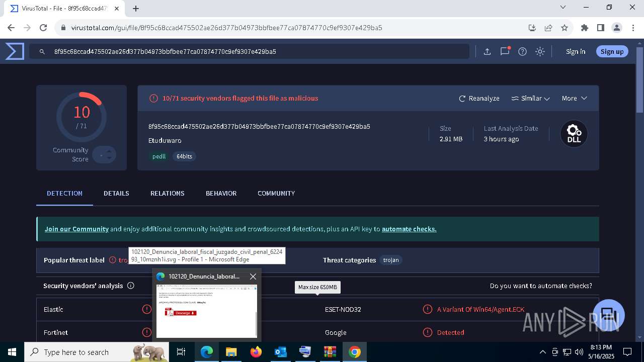This screenshot has height=362, width=644.
Task: Click the Sign in link
Action: click(x=576, y=51)
